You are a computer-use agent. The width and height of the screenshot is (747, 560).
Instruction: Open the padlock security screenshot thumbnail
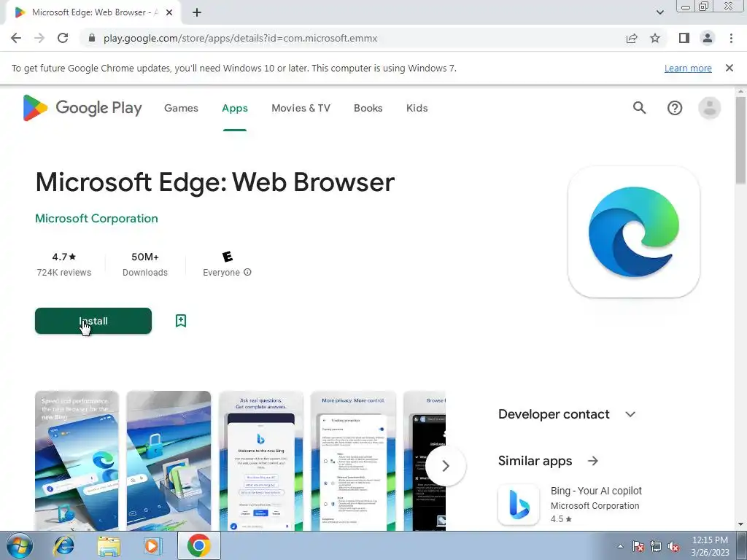pyautogui.click(x=169, y=461)
